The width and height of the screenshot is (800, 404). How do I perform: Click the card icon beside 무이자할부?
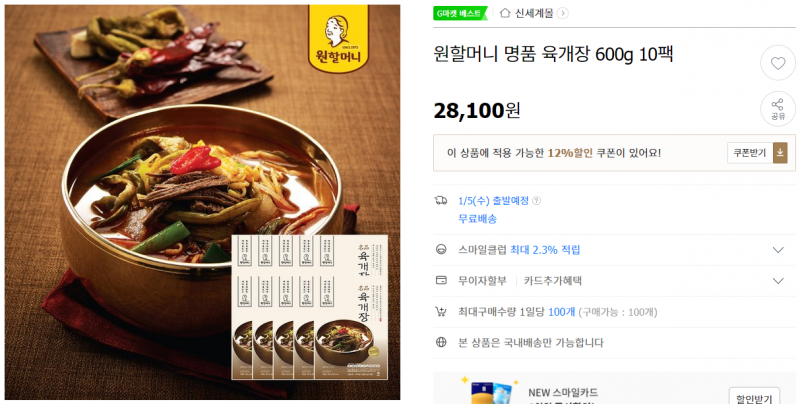click(x=441, y=281)
